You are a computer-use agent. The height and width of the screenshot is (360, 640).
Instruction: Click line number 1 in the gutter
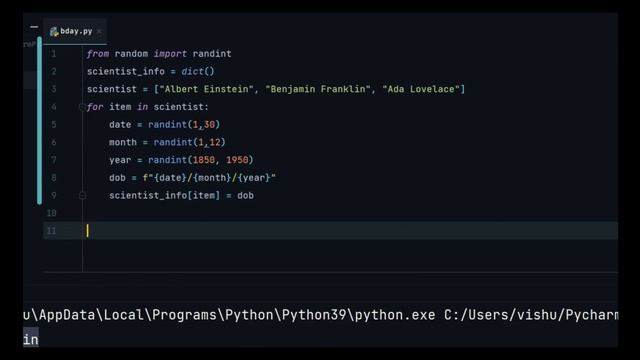[53, 53]
